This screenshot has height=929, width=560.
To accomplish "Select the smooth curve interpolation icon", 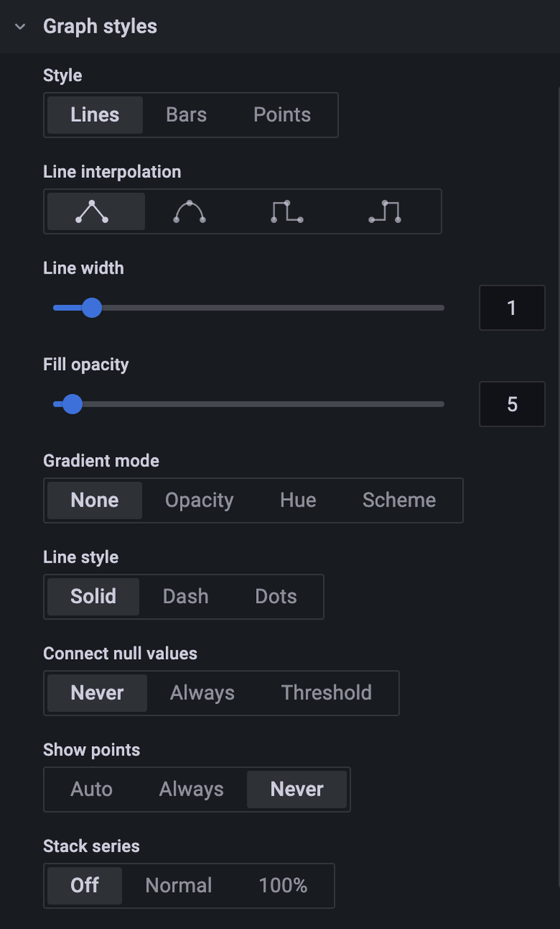I will coord(189,211).
